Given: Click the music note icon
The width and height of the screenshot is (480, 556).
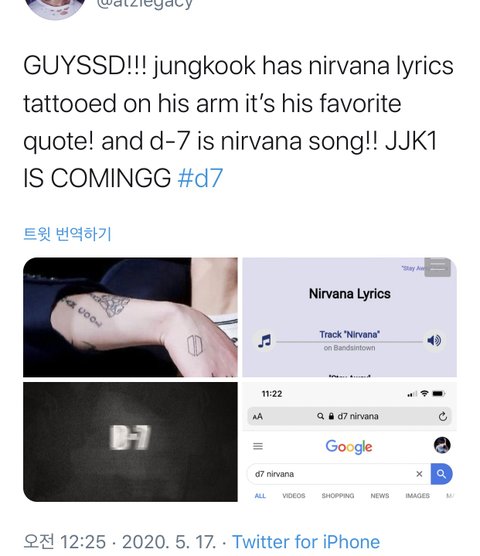Looking at the screenshot, I should [x=264, y=341].
